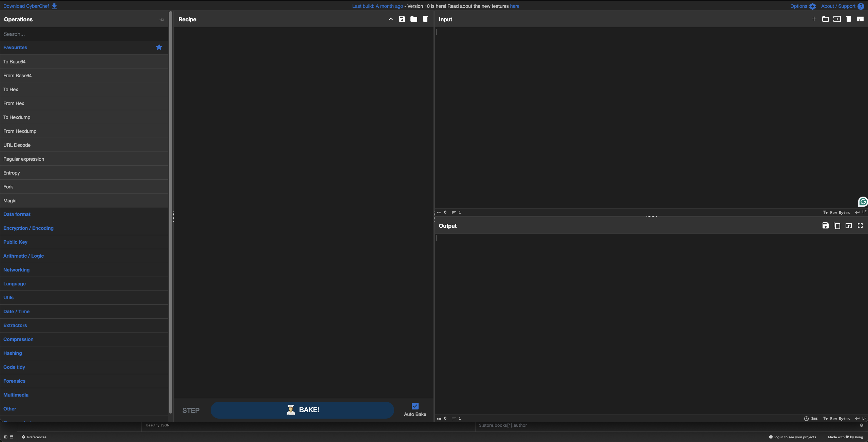Add a new input tab
This screenshot has height=442, width=868.
coord(814,19)
